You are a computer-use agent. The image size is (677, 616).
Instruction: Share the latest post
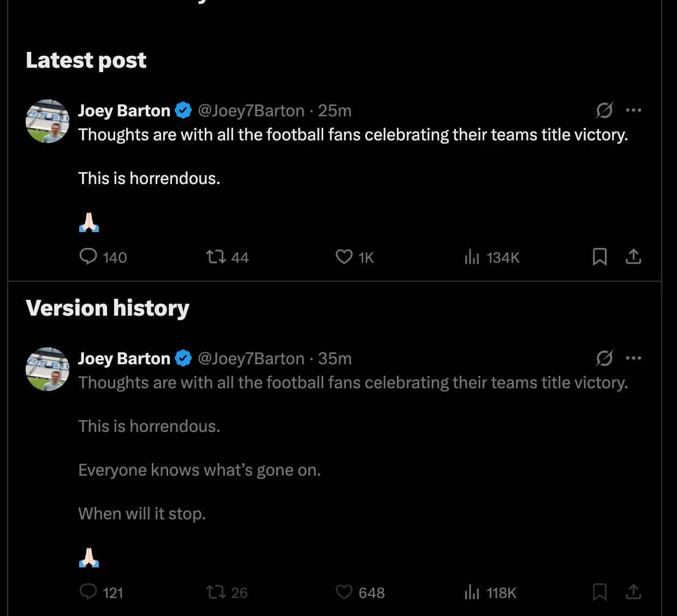tap(633, 257)
